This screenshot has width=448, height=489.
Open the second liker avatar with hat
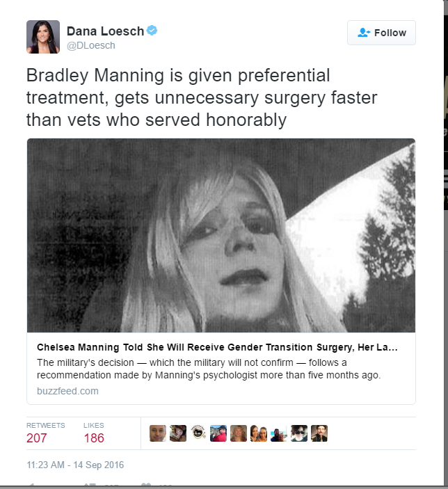tap(178, 433)
